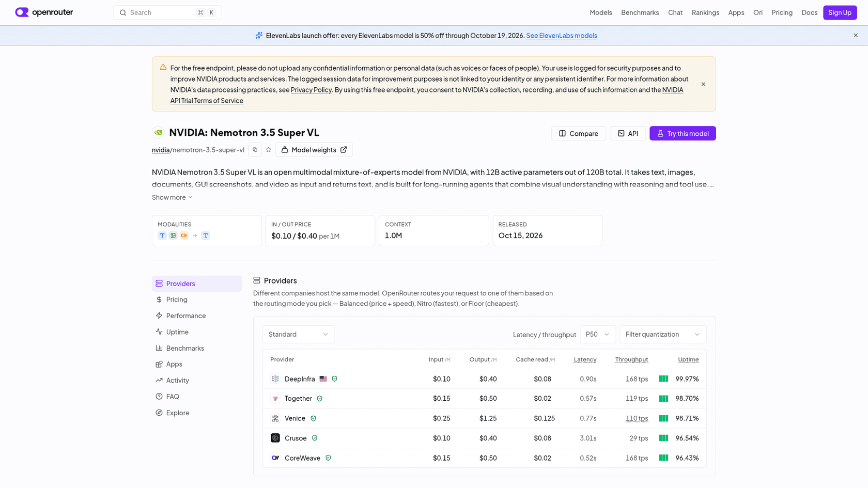Image resolution: width=868 pixels, height=488 pixels.
Task: Click the Venice provider logo
Action: tap(275, 418)
